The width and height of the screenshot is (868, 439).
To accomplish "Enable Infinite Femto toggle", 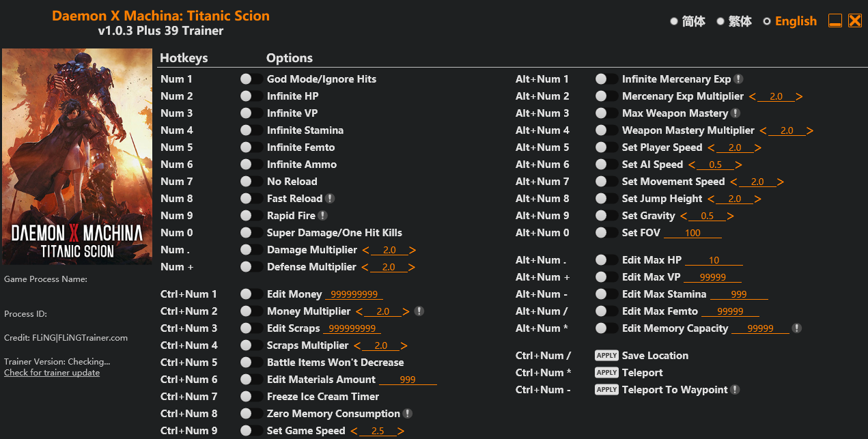I will point(251,147).
